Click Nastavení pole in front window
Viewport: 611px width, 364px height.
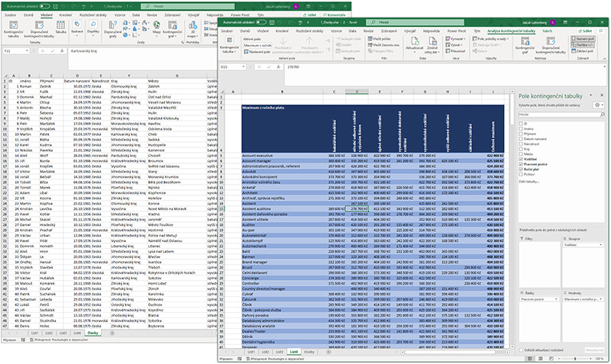(257, 51)
